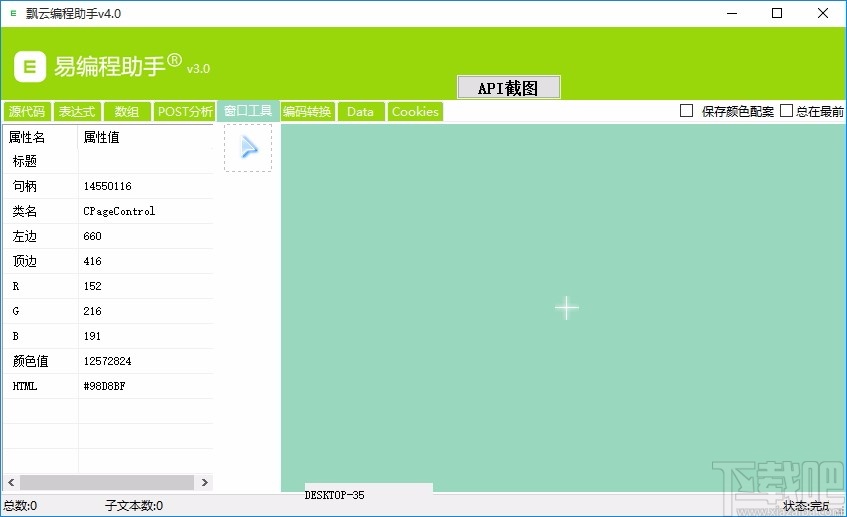
Task: Switch to the 源代码 tab
Action: click(27, 111)
